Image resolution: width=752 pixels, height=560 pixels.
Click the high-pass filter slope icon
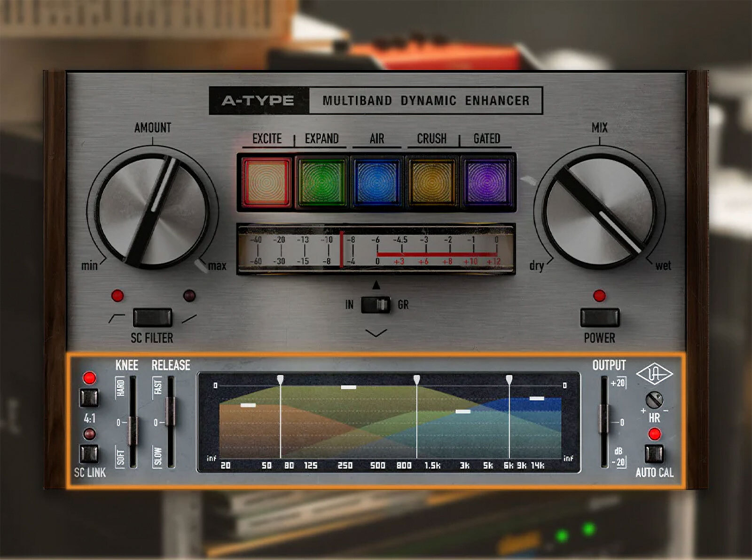117,318
